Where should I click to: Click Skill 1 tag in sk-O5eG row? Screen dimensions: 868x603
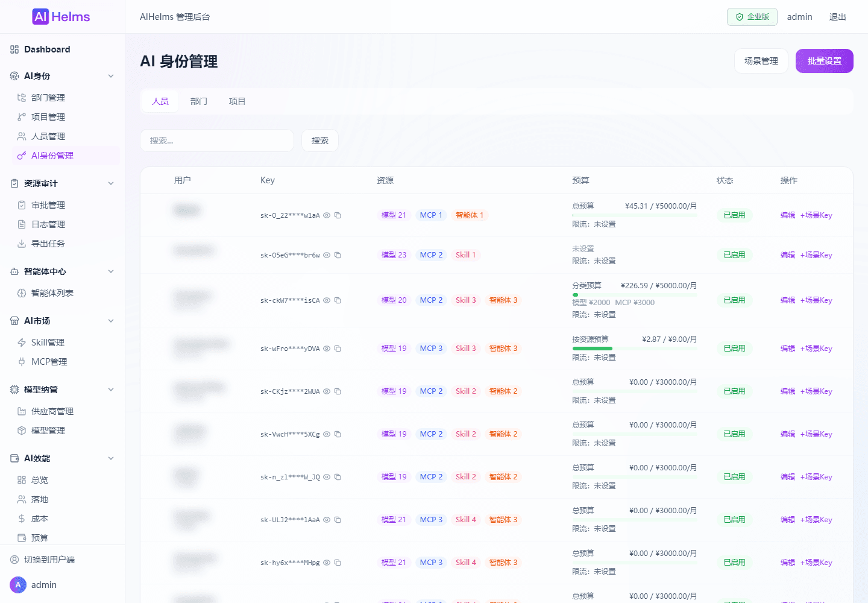pos(465,255)
